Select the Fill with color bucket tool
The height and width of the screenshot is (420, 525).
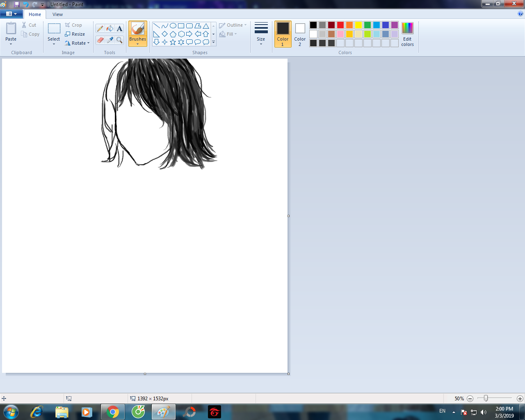point(110,28)
